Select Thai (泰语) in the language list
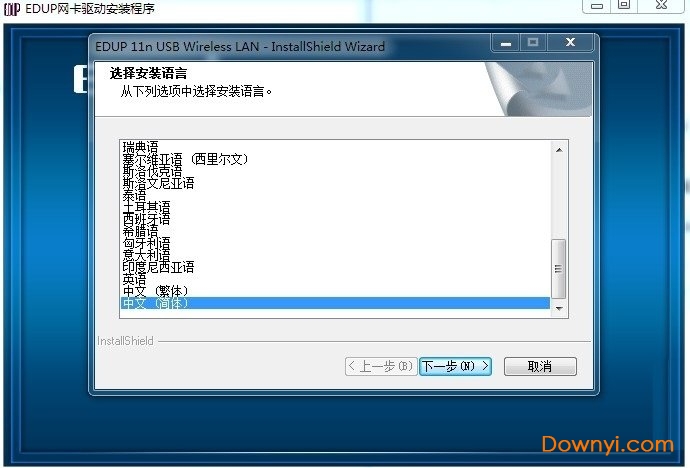The width and height of the screenshot is (690, 468). click(x=134, y=195)
